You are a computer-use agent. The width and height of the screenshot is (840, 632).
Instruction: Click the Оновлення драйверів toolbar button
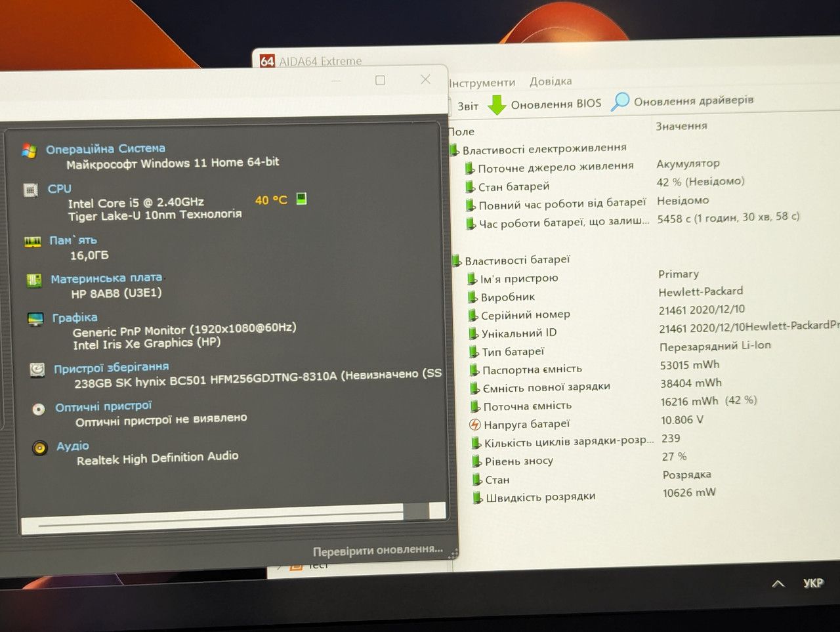(x=682, y=102)
